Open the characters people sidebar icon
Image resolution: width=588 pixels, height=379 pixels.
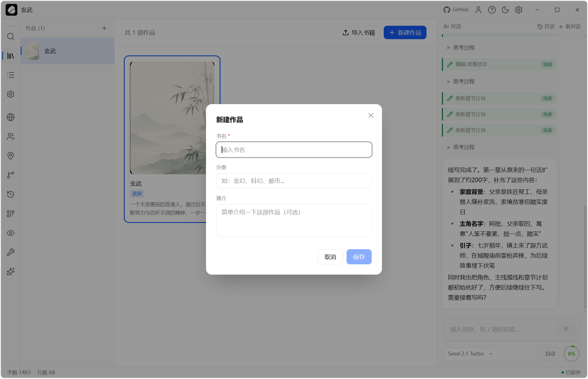pyautogui.click(x=11, y=136)
